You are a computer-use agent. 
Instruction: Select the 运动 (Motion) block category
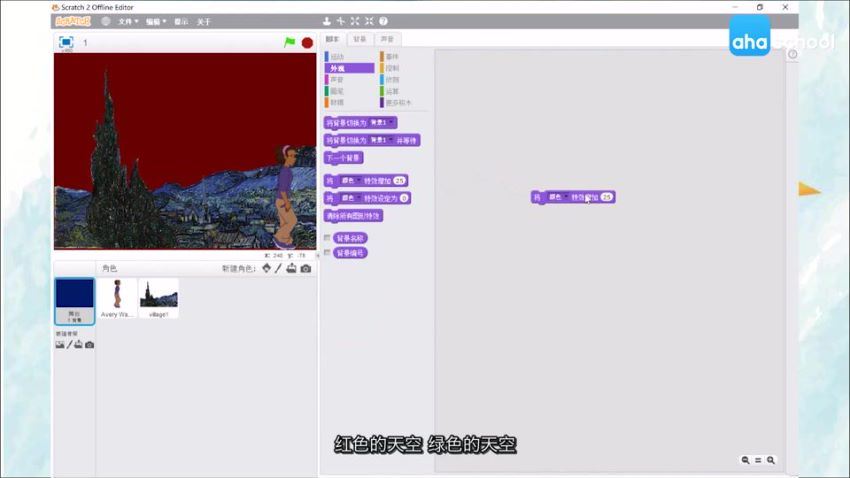point(349,56)
